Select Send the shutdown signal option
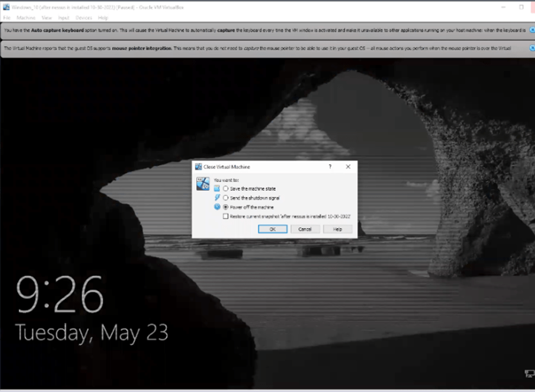Viewport: 535px width, 392px height. click(226, 198)
